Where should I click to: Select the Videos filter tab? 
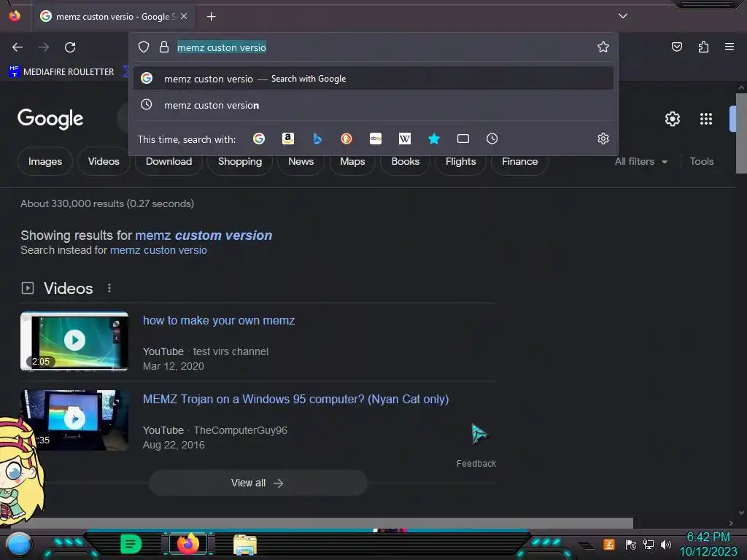pyautogui.click(x=104, y=161)
